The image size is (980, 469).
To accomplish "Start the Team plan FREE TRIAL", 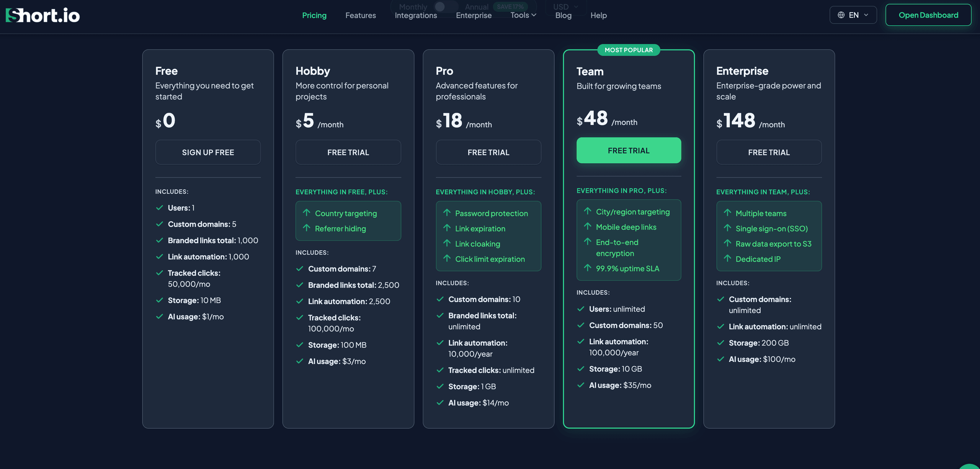I will click(629, 150).
